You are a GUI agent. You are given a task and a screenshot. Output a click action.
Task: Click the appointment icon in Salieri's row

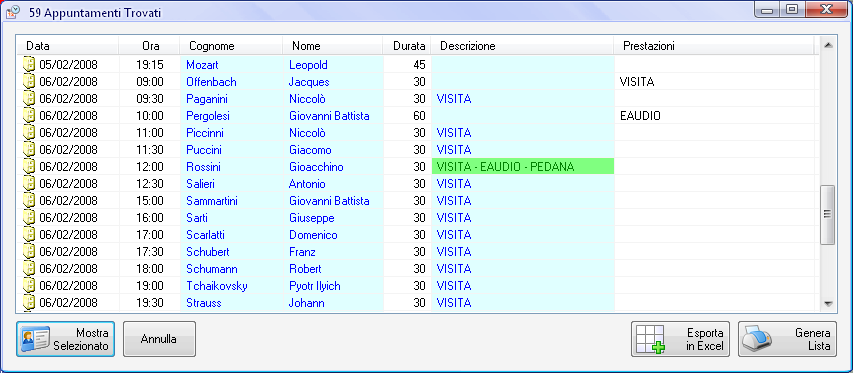29,184
